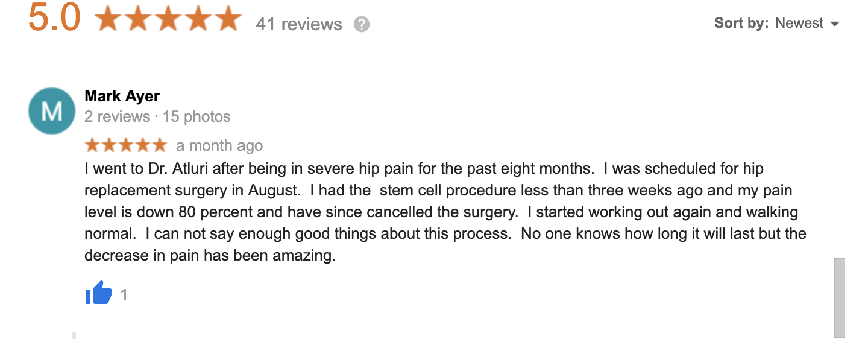This screenshot has height=339, width=868.
Task: Open the Newest sort option
Action: 799,23
